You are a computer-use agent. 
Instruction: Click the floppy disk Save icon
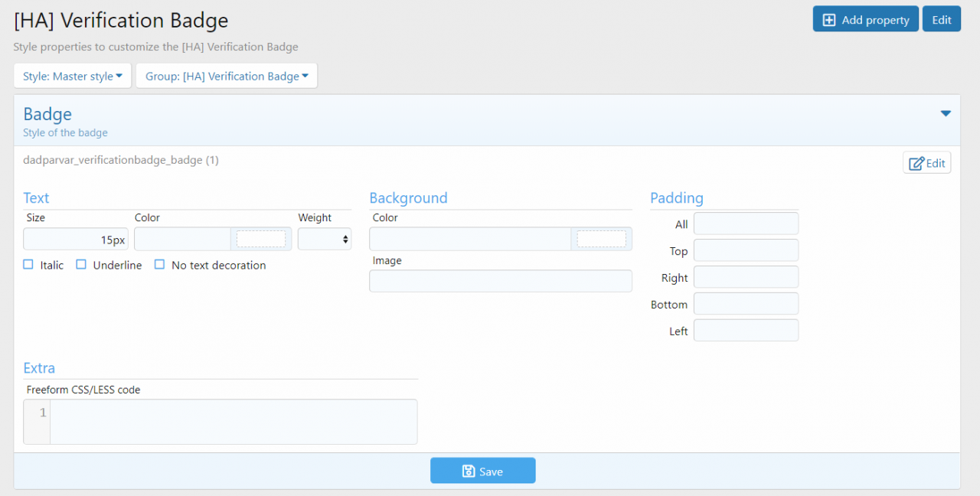coord(469,472)
